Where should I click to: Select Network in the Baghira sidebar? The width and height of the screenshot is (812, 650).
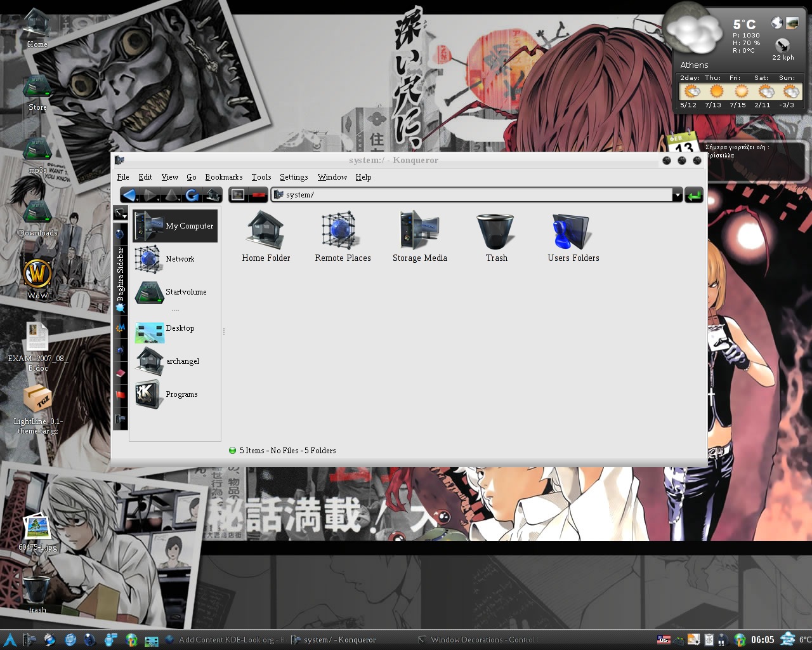[x=175, y=259]
